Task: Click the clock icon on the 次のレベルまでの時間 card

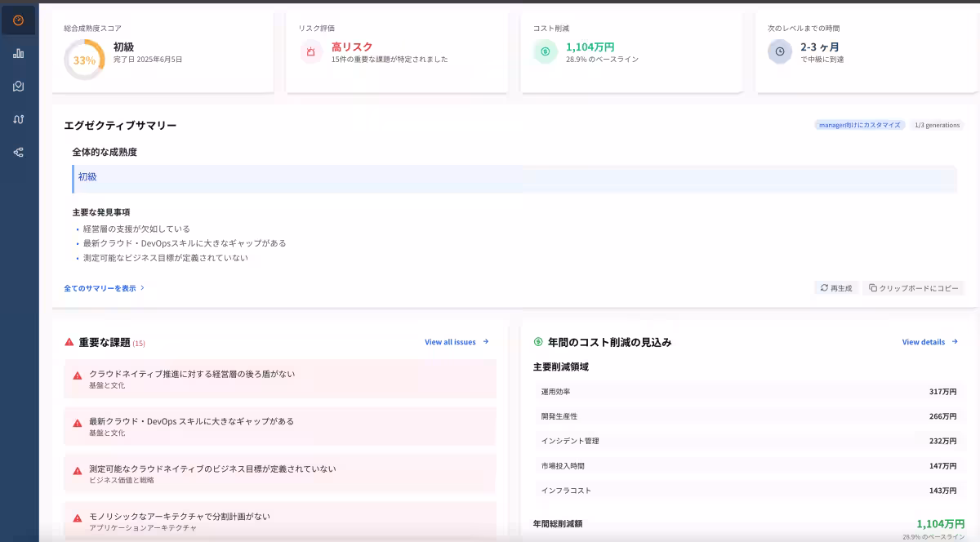Action: coord(779,52)
